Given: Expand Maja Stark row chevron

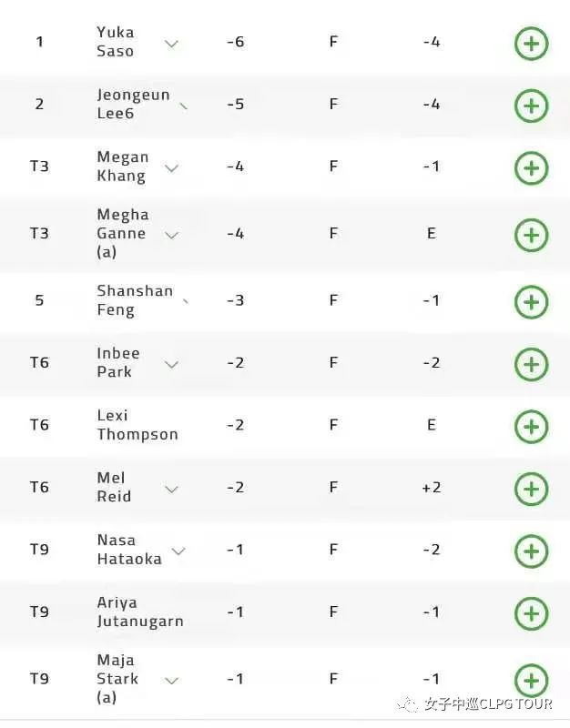Looking at the screenshot, I should pos(171,681).
